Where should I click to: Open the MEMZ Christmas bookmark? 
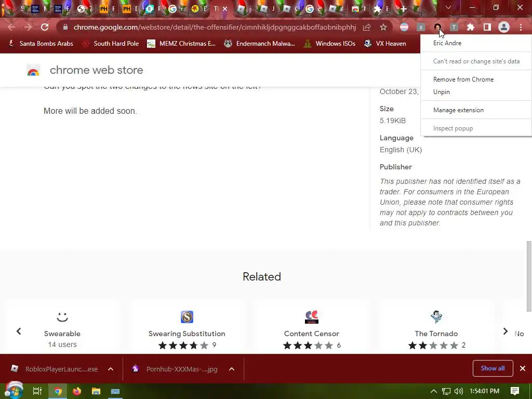point(181,44)
